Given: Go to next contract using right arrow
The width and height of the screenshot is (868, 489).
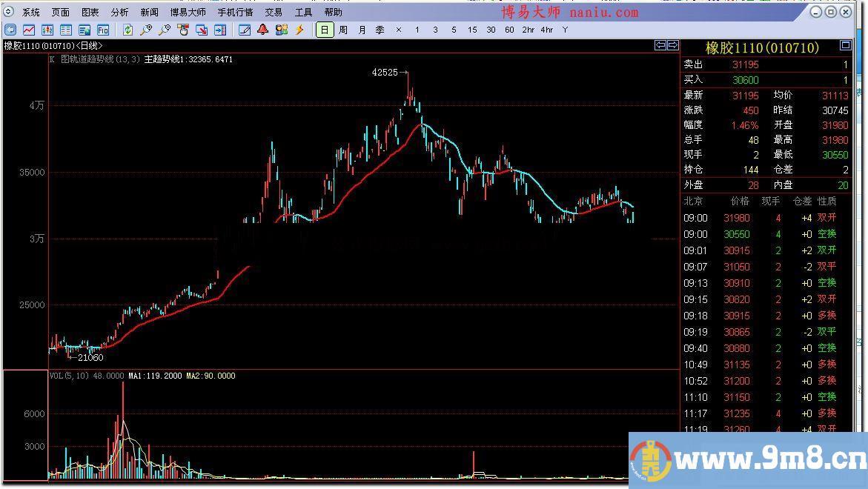Looking at the screenshot, I should point(672,45).
